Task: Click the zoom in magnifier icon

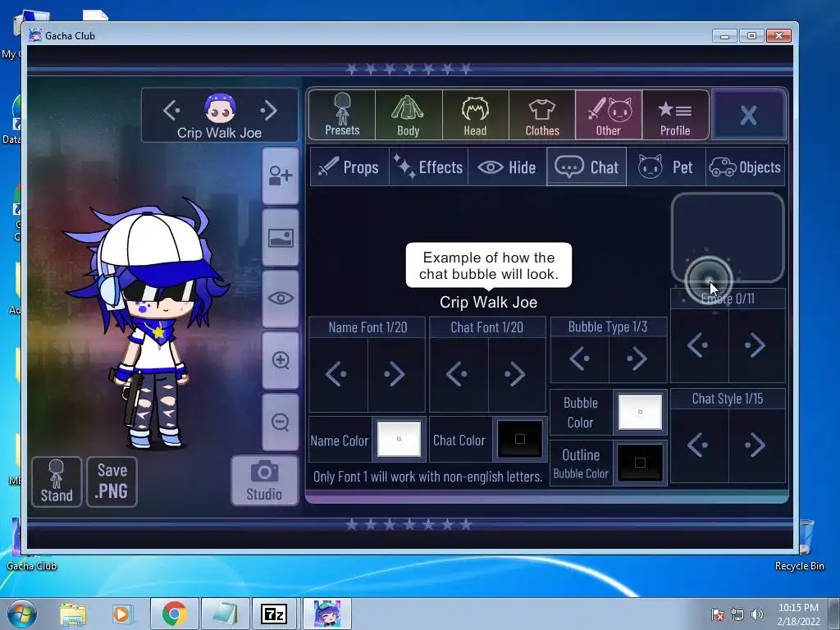Action: [x=281, y=360]
